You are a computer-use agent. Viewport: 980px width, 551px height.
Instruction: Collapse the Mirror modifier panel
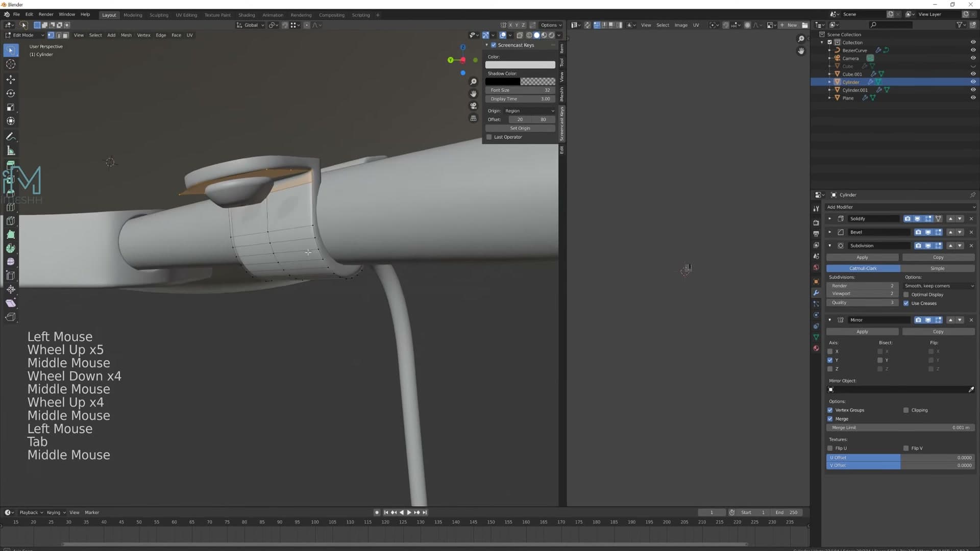tap(829, 320)
